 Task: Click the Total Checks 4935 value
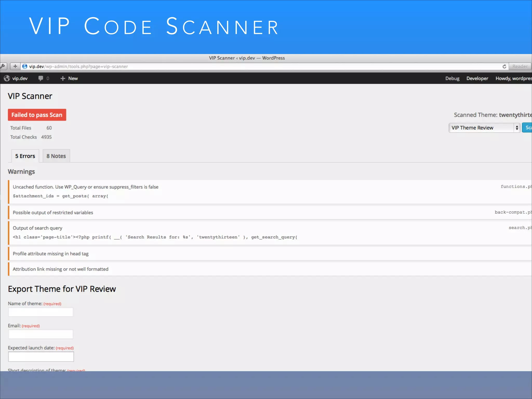point(46,137)
